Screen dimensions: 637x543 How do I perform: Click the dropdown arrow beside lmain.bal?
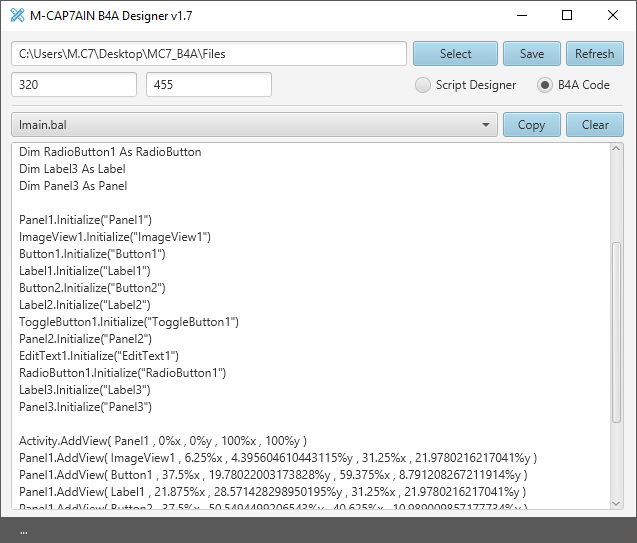[x=486, y=125]
